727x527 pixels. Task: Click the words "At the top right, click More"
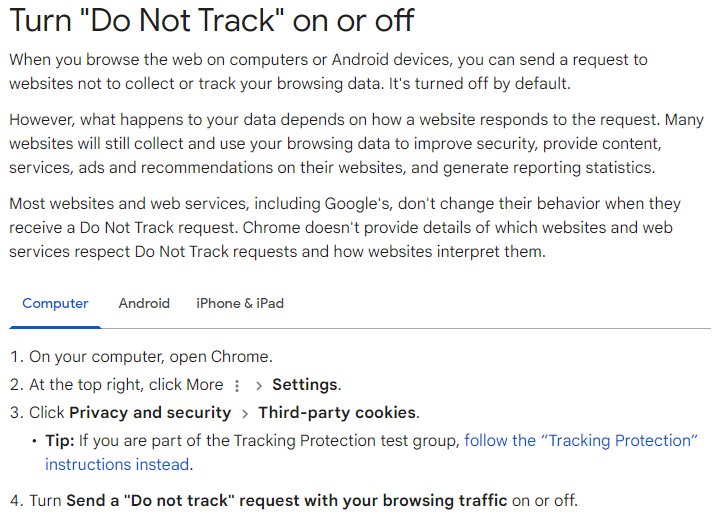126,385
